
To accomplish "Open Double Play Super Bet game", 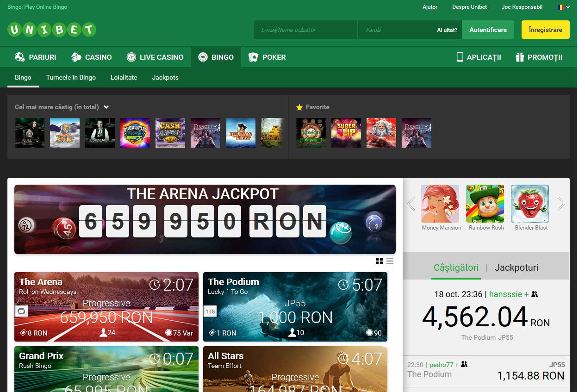I will [135, 133].
